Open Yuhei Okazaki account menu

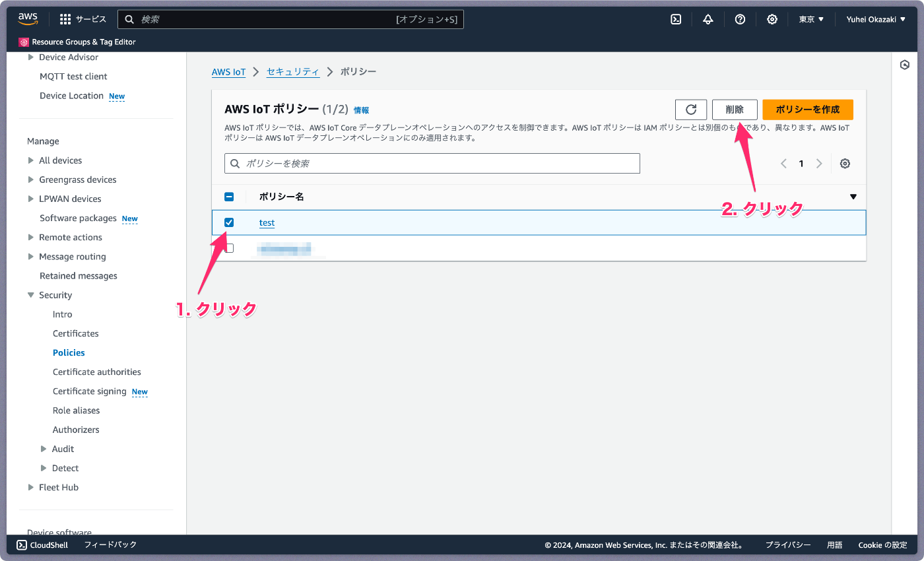click(x=876, y=20)
